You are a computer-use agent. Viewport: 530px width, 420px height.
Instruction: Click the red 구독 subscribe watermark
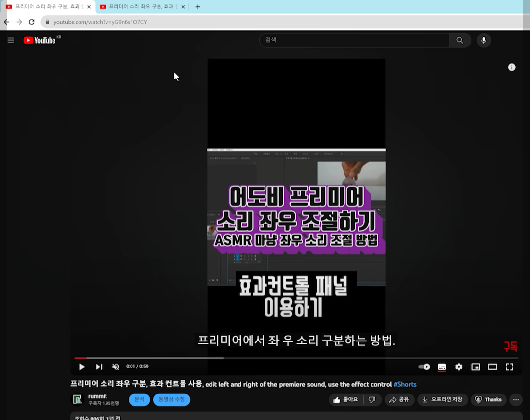click(511, 346)
